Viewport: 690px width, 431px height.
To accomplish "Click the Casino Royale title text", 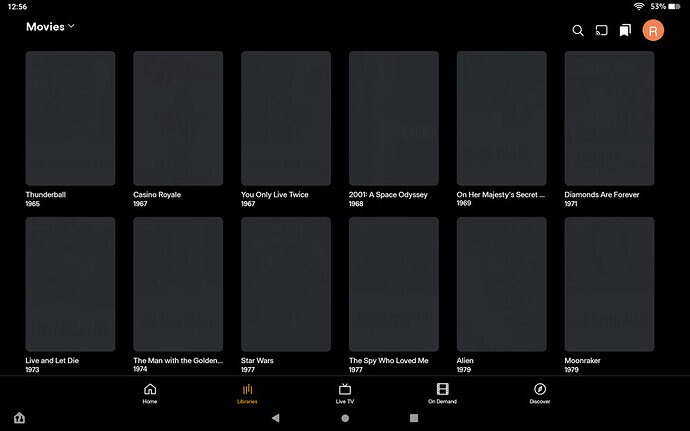I will 157,195.
